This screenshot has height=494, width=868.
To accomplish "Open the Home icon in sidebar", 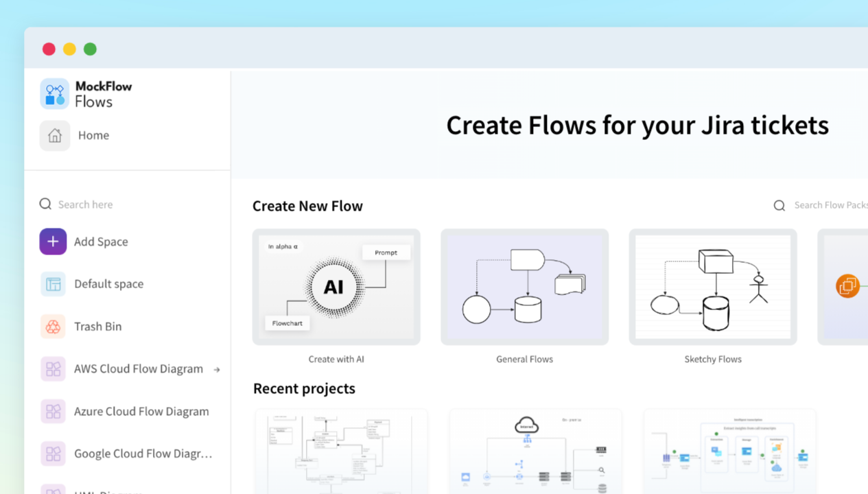I will point(54,135).
